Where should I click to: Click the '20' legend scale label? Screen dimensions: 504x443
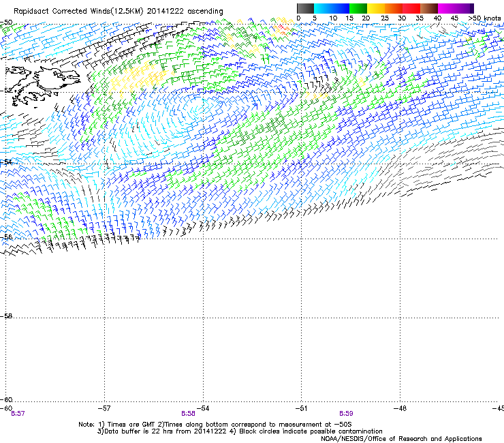pos(366,18)
